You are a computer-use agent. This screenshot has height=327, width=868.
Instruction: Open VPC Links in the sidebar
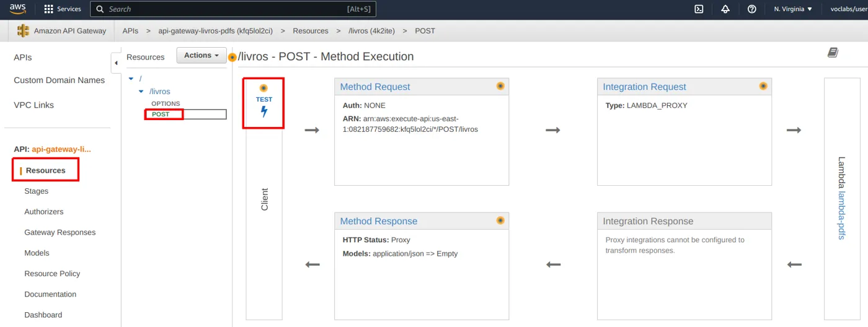[34, 105]
